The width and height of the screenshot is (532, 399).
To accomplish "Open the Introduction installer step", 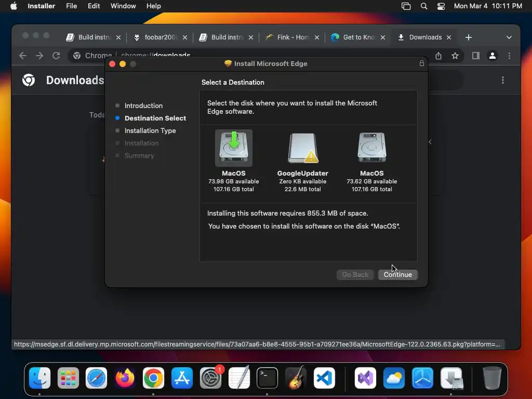I will [x=143, y=105].
